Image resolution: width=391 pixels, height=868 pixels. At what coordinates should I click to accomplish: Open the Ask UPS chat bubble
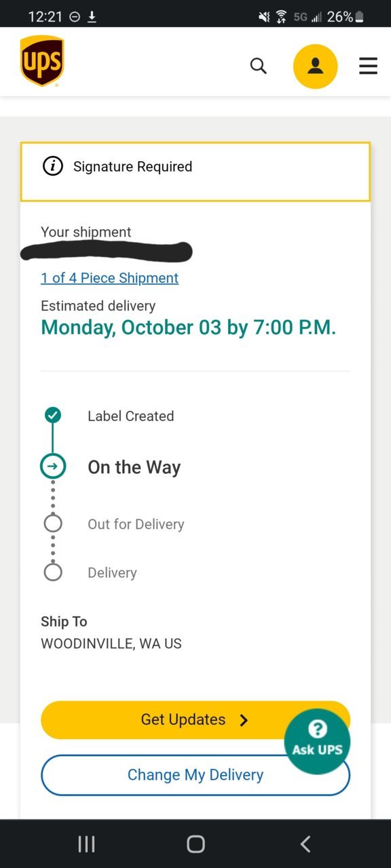point(317,741)
